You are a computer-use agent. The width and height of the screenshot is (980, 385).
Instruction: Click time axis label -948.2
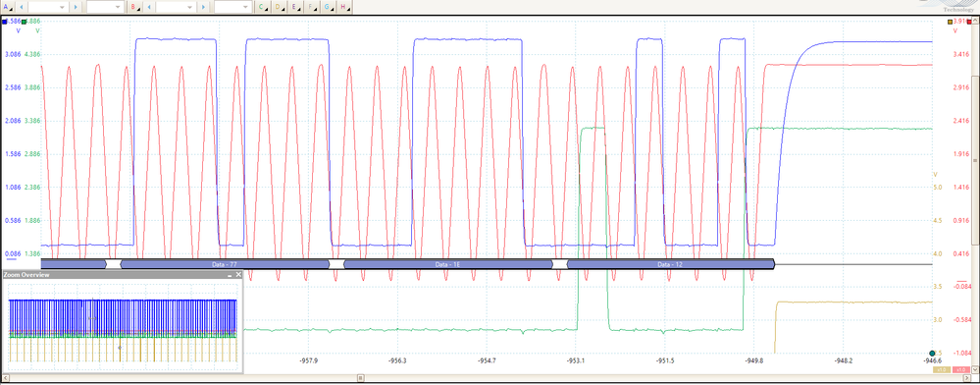click(844, 361)
